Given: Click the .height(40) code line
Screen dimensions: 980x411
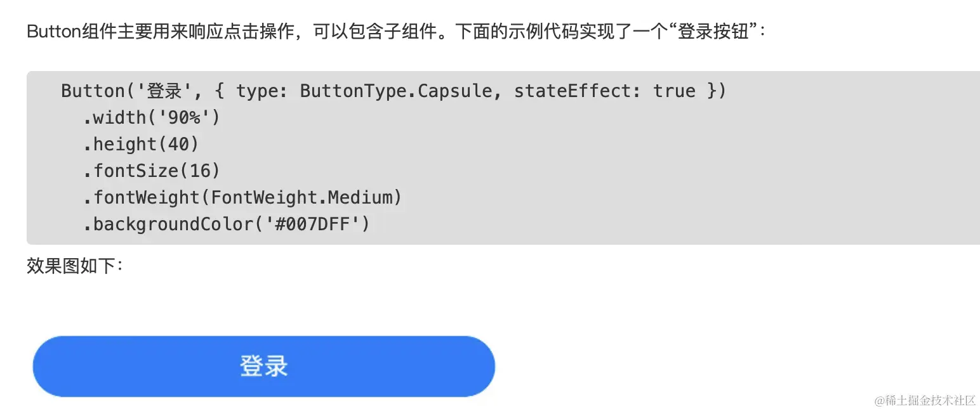Looking at the screenshot, I should [141, 144].
